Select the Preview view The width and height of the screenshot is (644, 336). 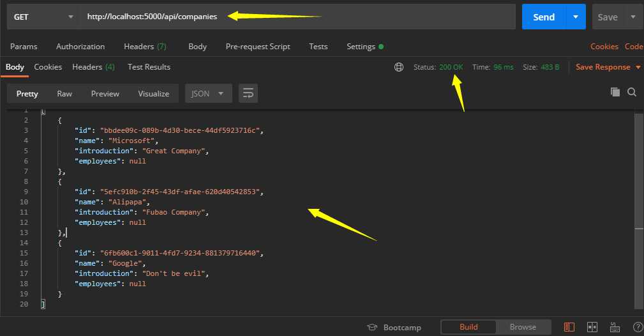105,94
